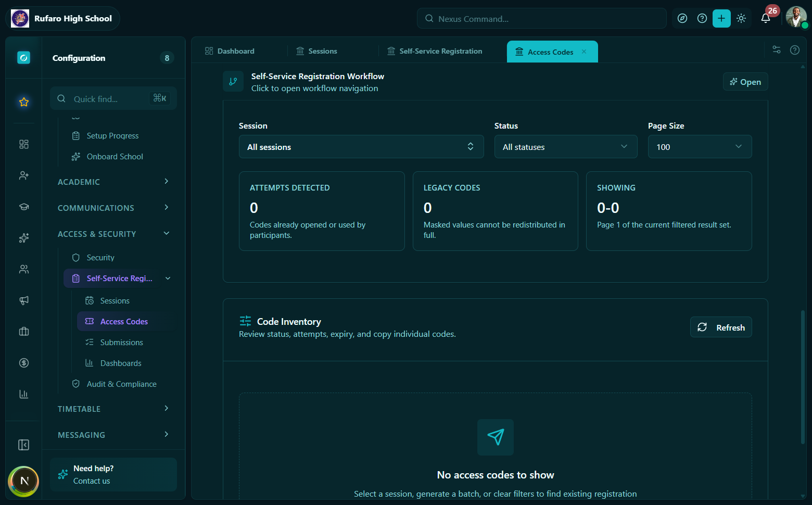Open the graduation cap rail icon
This screenshot has width=812, height=505.
pyautogui.click(x=23, y=207)
